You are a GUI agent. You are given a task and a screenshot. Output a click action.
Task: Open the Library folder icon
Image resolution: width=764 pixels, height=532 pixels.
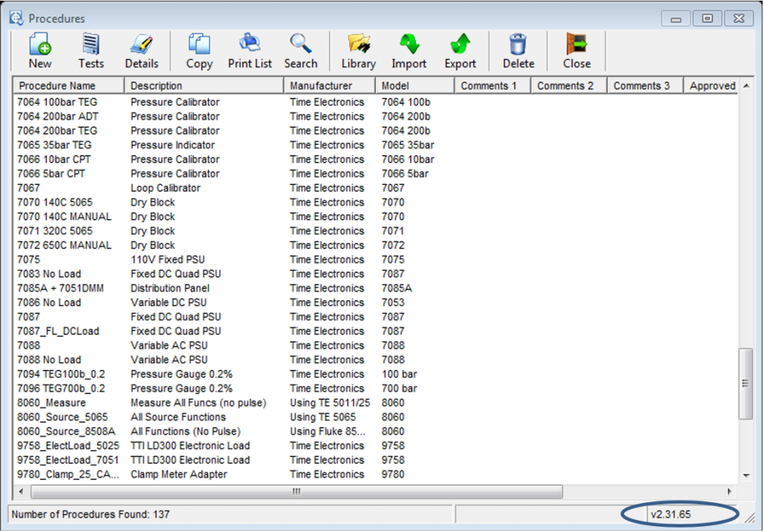[359, 45]
